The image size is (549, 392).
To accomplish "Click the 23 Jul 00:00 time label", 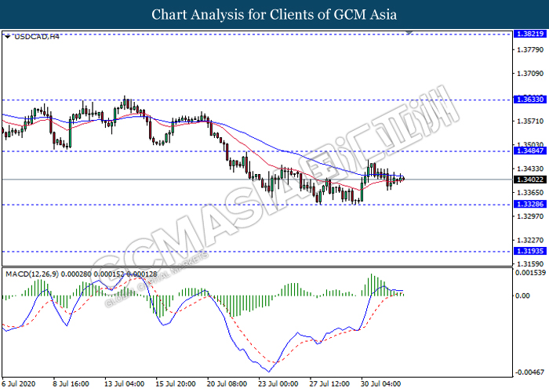I will (x=278, y=384).
